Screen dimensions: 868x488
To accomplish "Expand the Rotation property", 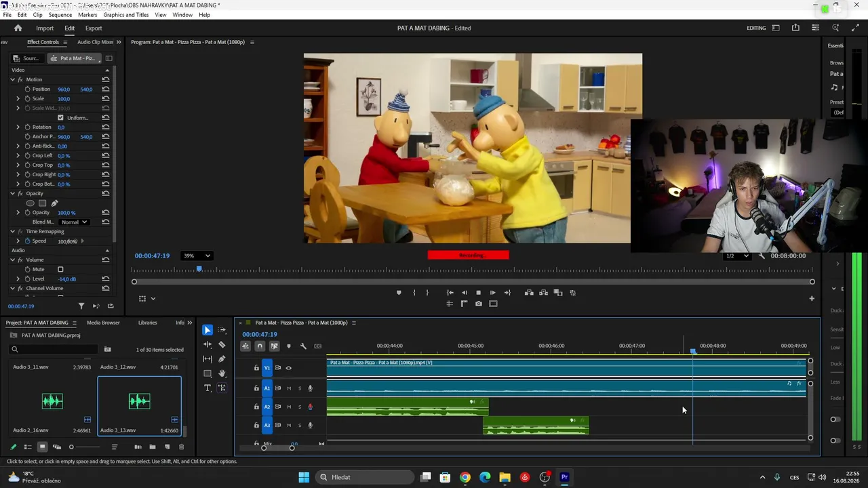I will click(x=18, y=127).
